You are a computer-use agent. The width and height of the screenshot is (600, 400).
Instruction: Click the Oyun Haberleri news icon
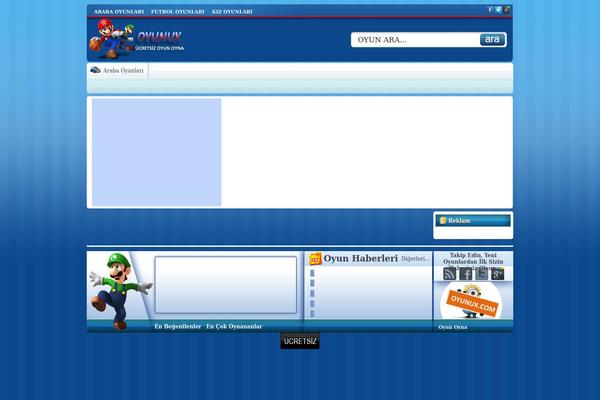(315, 259)
